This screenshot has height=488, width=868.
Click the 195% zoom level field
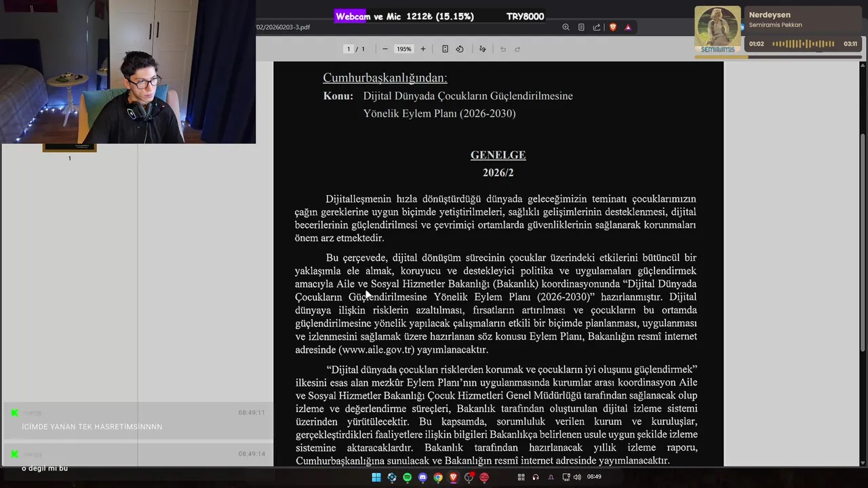pyautogui.click(x=404, y=49)
